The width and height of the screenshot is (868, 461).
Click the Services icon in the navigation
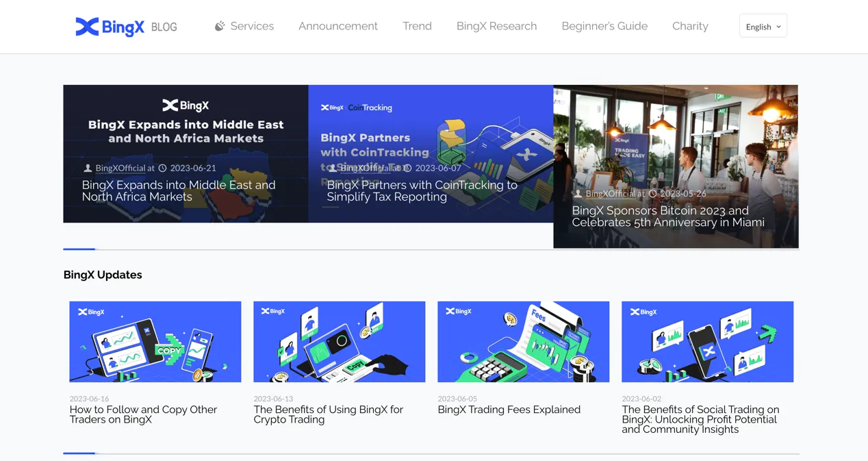tap(220, 26)
